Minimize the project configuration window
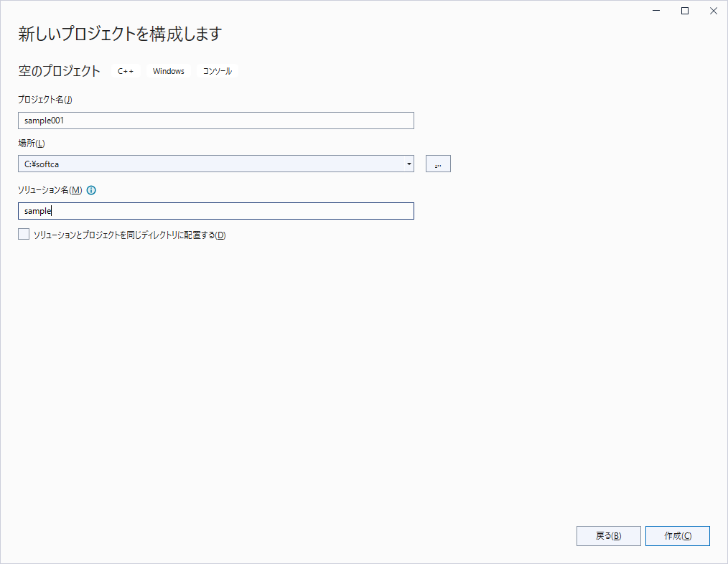Image resolution: width=728 pixels, height=564 pixels. click(656, 11)
